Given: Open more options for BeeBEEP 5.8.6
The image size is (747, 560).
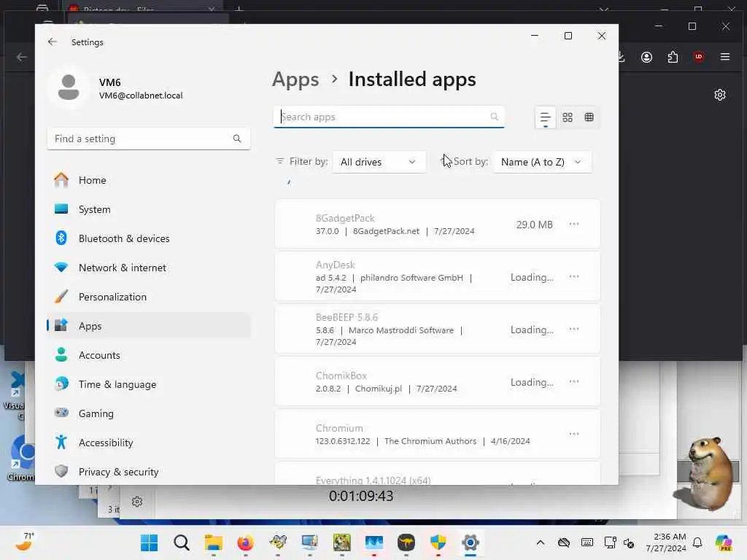Looking at the screenshot, I should tap(574, 329).
